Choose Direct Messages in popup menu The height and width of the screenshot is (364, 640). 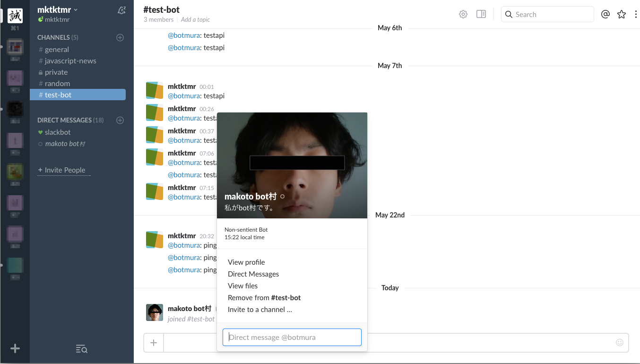[253, 274]
